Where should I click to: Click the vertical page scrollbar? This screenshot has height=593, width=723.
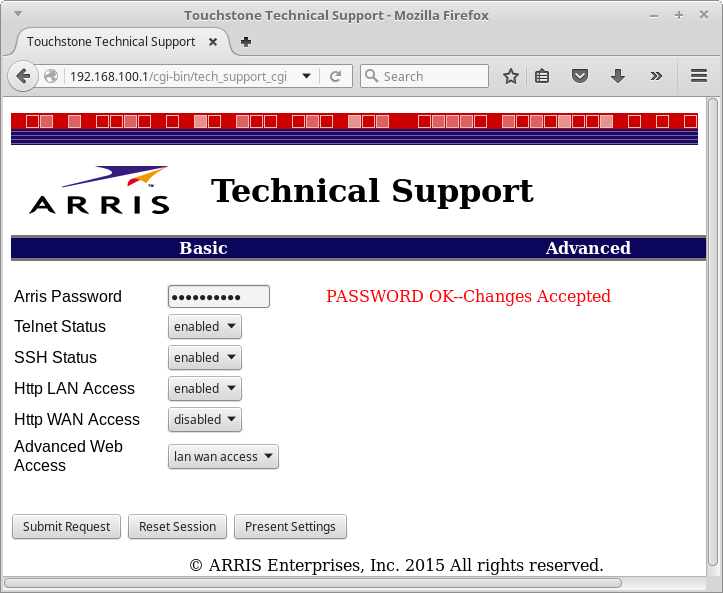pos(713,331)
